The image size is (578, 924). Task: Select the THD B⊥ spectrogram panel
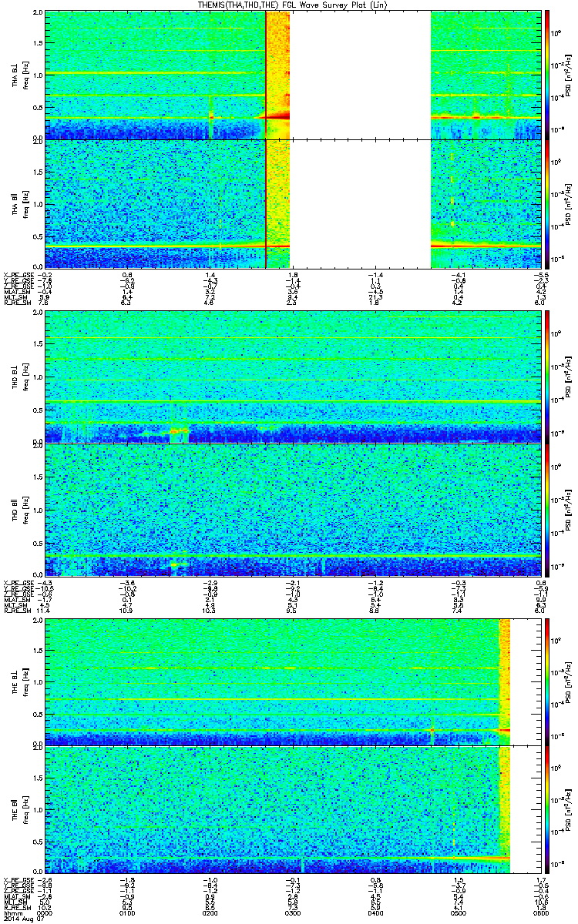pos(291,377)
